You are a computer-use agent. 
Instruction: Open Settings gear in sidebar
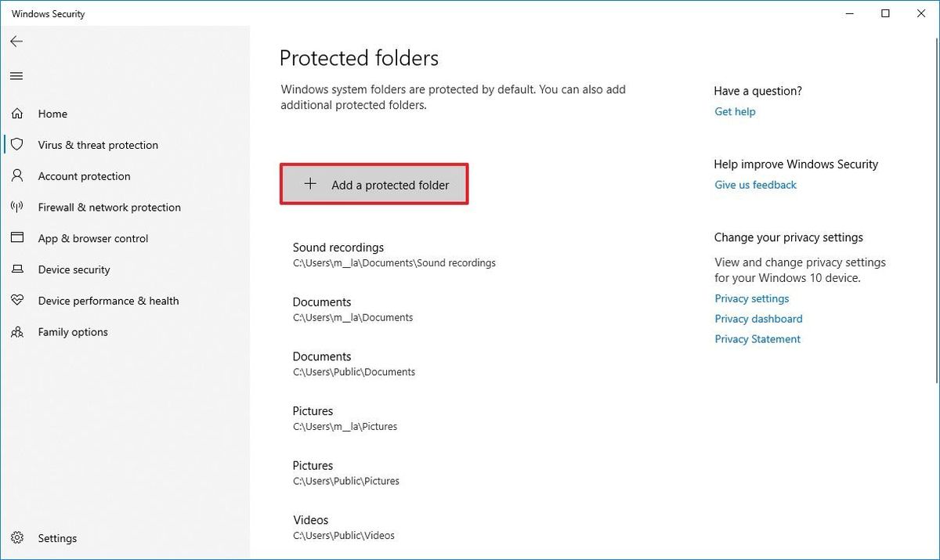coord(17,538)
